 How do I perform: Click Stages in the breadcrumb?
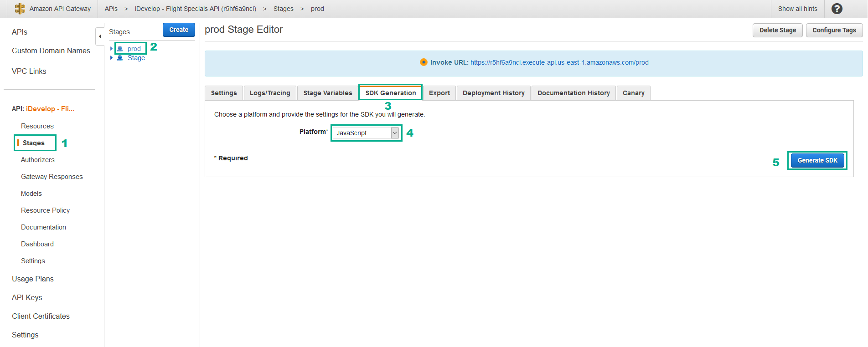(284, 9)
